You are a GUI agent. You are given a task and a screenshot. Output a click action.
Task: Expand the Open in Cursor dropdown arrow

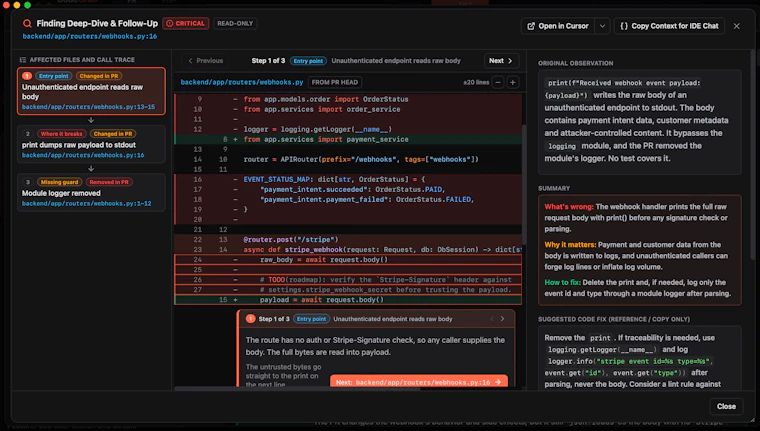coord(602,26)
